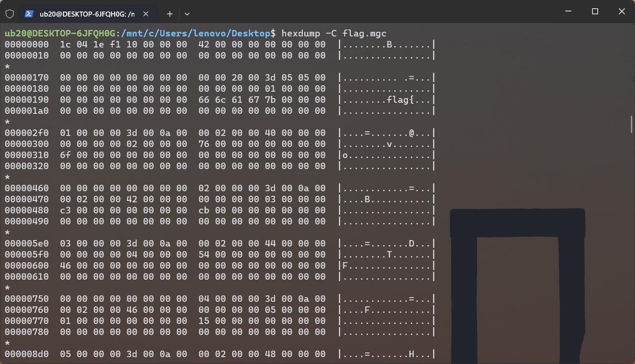
Task: Click the terminal's vertical scrollbar thumb
Action: click(x=632, y=124)
